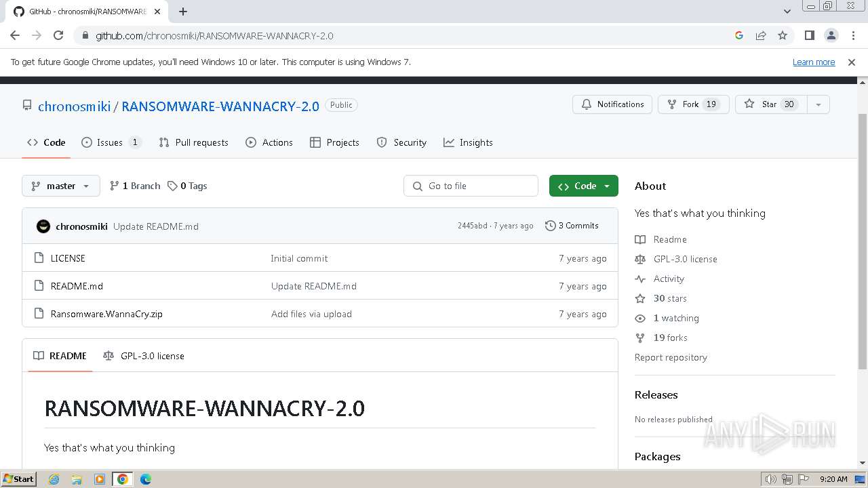Expand the master branch dropdown

click(x=61, y=186)
